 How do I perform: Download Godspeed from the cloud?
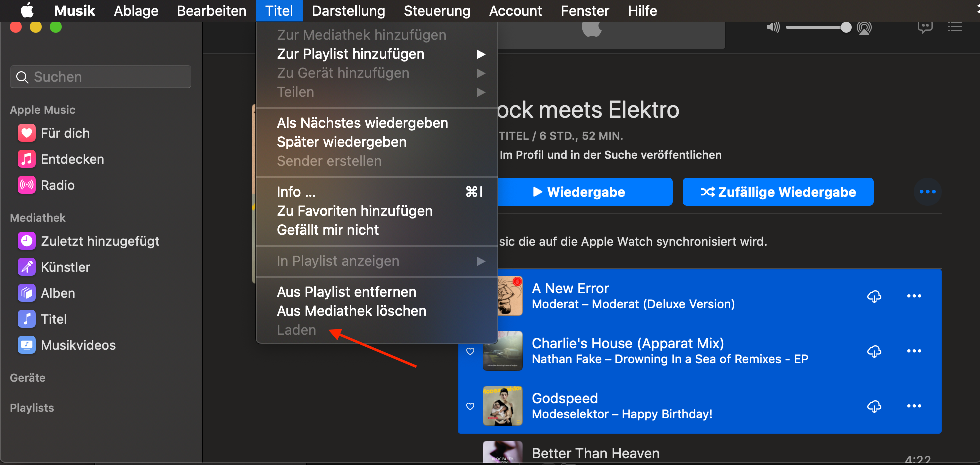[874, 406]
